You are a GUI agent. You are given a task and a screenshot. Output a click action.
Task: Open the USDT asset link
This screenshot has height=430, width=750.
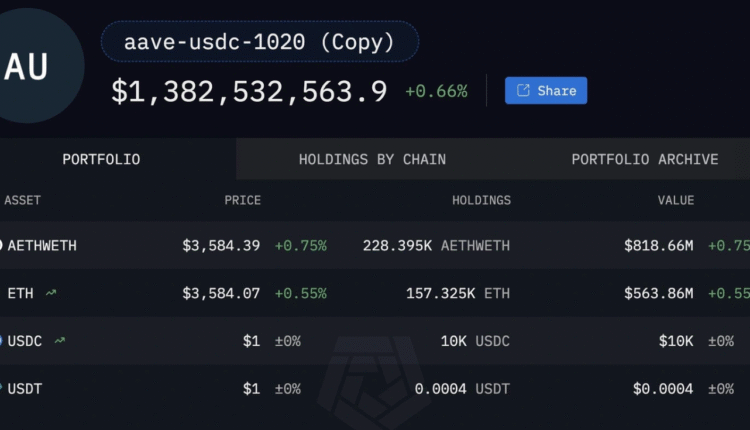(25, 388)
